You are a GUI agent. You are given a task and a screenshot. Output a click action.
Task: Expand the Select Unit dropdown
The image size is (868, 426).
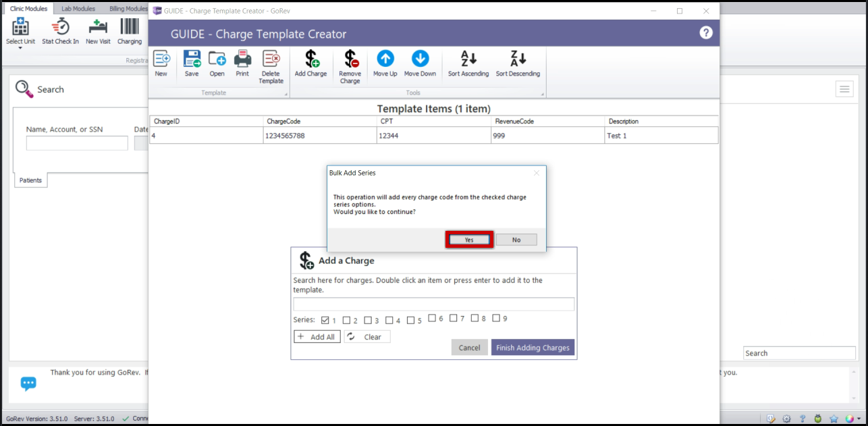[x=20, y=48]
